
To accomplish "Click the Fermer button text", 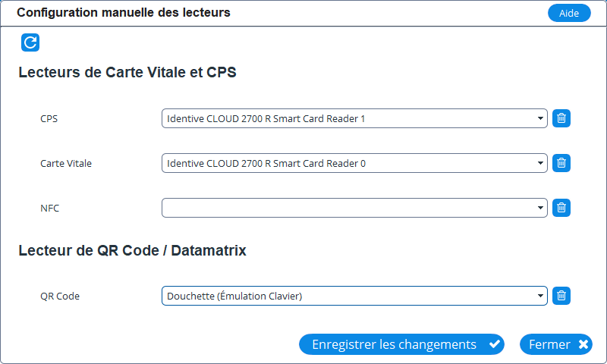I will pyautogui.click(x=549, y=344).
